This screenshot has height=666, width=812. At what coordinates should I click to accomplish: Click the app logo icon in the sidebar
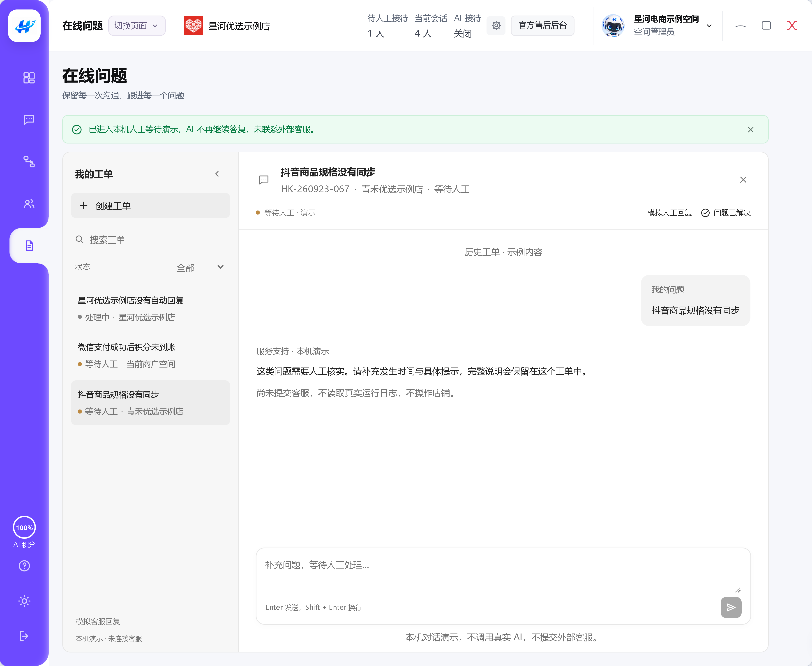tap(24, 26)
